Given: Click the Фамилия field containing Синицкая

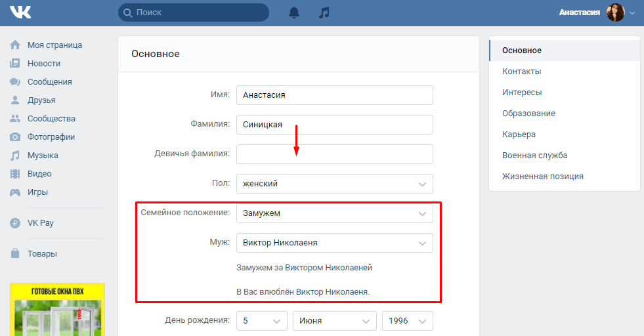Looking at the screenshot, I should (335, 125).
